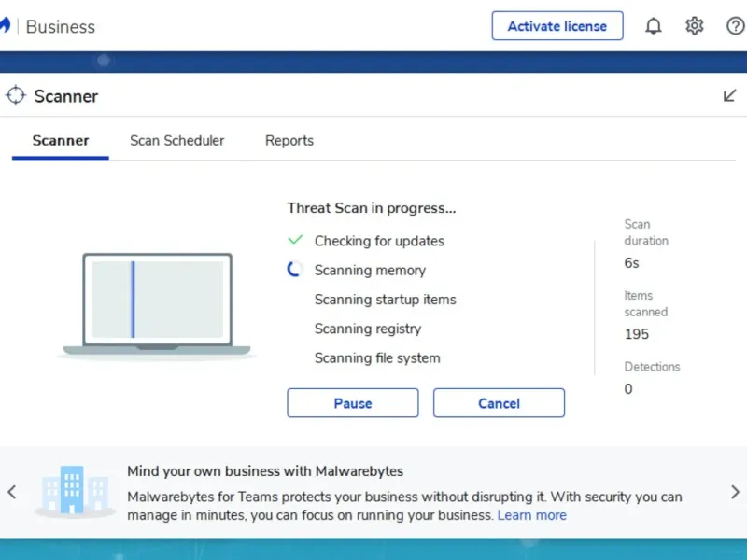Show the next promo banner
The image size is (747, 560).
(735, 492)
